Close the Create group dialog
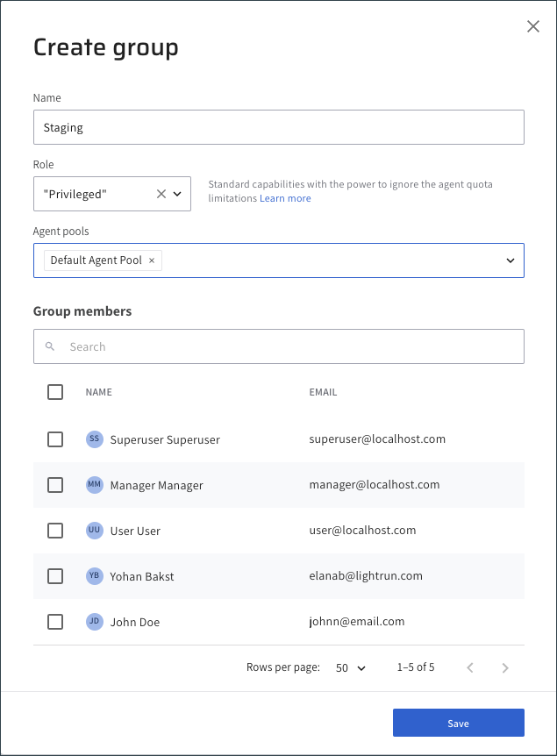This screenshot has height=756, width=557. 532,26
